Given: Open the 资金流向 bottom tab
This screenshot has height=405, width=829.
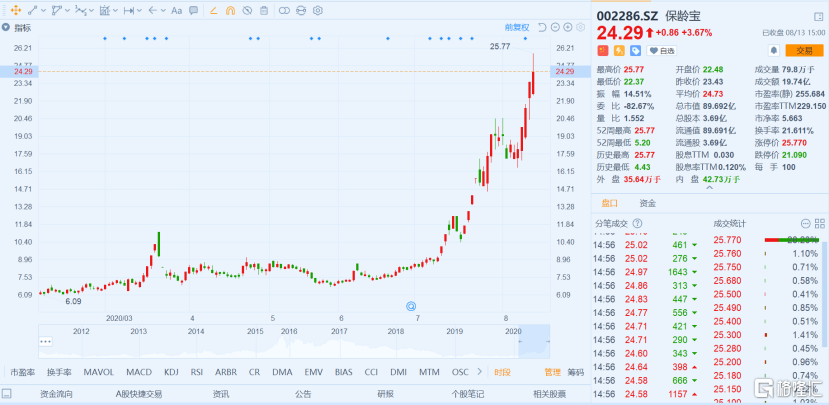Looking at the screenshot, I should [56, 394].
